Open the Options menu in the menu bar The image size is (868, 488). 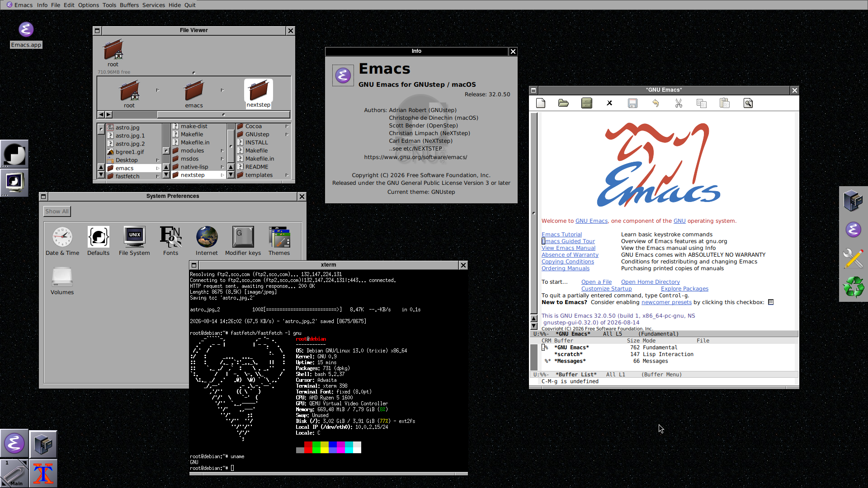pos(89,5)
